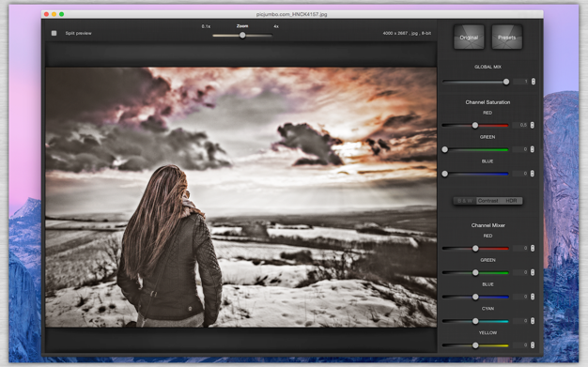588x367 pixels.
Task: Select the B & W mode segment
Action: point(465,201)
